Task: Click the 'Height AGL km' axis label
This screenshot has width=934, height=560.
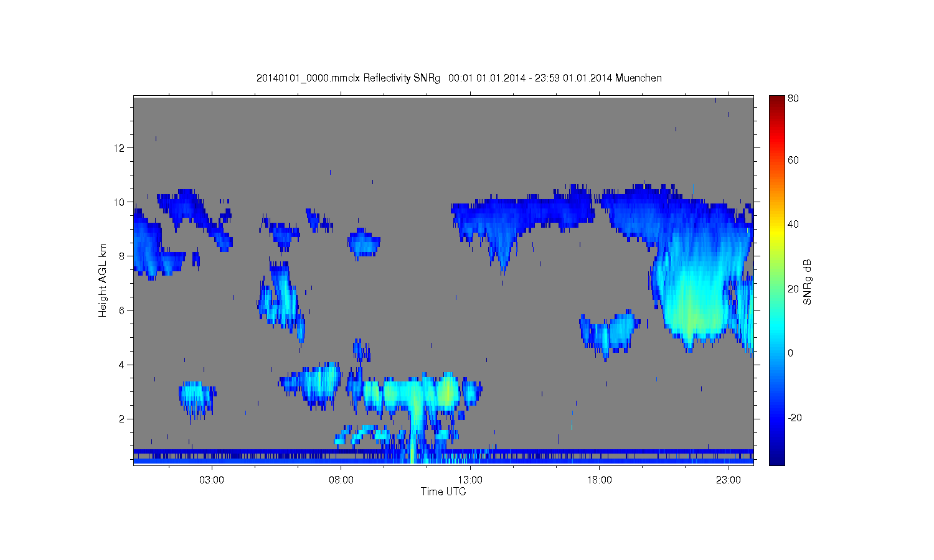Action: pyautogui.click(x=103, y=280)
